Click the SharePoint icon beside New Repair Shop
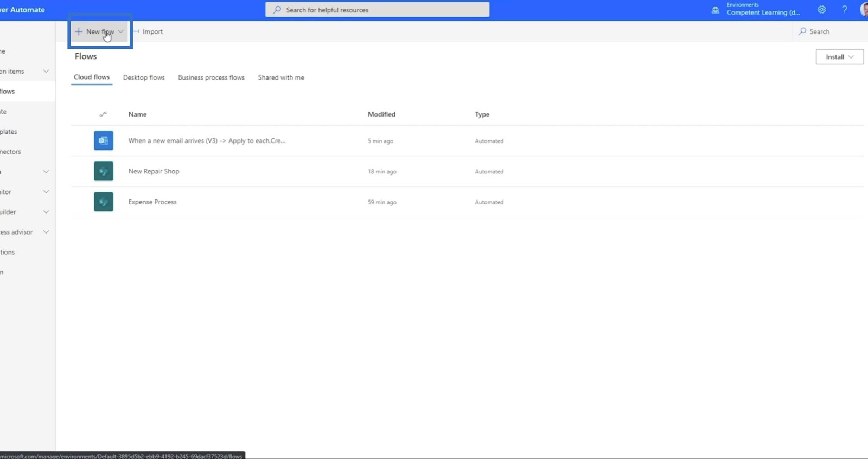Image resolution: width=868 pixels, height=459 pixels. [x=104, y=171]
